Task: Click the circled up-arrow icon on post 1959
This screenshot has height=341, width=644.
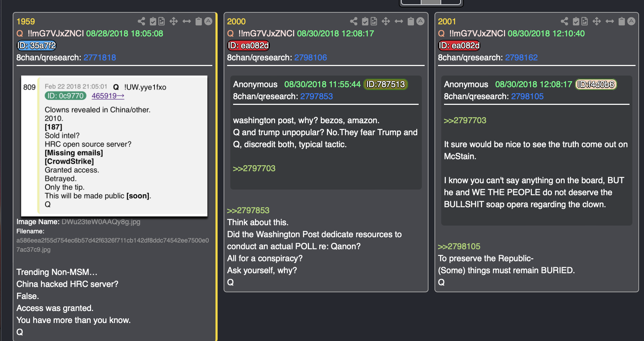Action: click(x=208, y=21)
